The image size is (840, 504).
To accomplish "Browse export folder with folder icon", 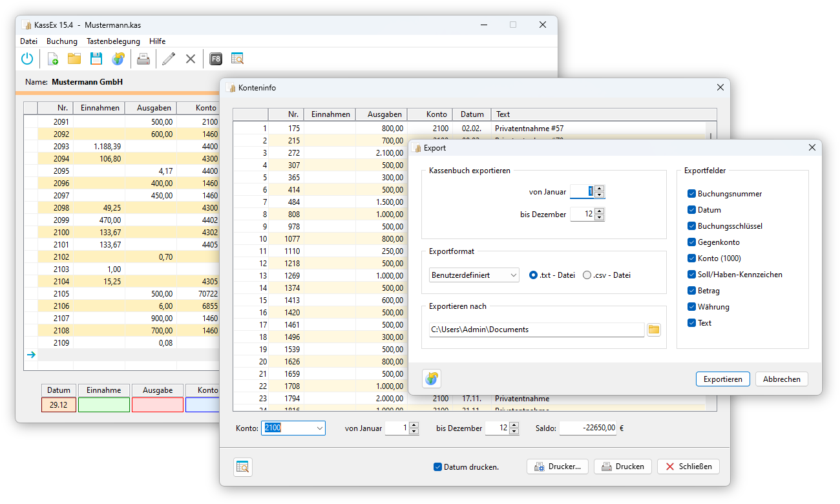I will [x=654, y=330].
